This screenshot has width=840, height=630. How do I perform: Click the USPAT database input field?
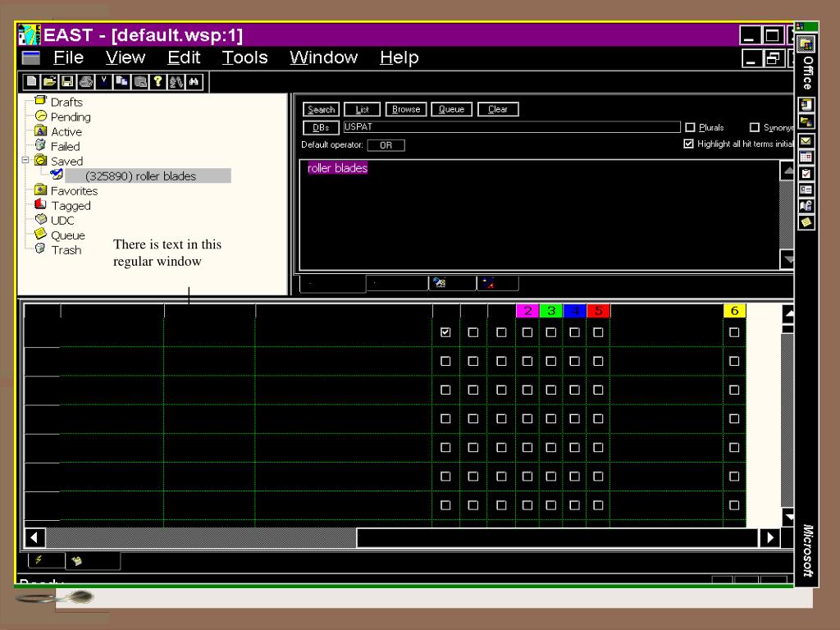512,127
